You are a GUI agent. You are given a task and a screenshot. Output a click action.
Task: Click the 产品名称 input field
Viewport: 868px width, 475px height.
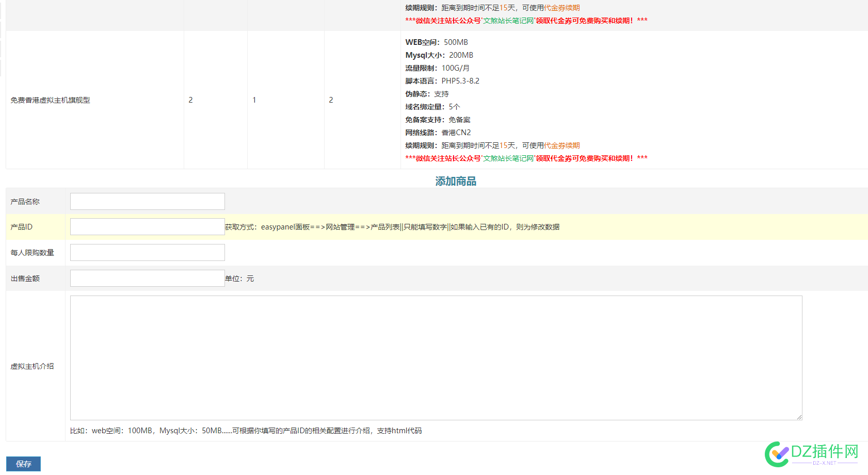(x=148, y=201)
